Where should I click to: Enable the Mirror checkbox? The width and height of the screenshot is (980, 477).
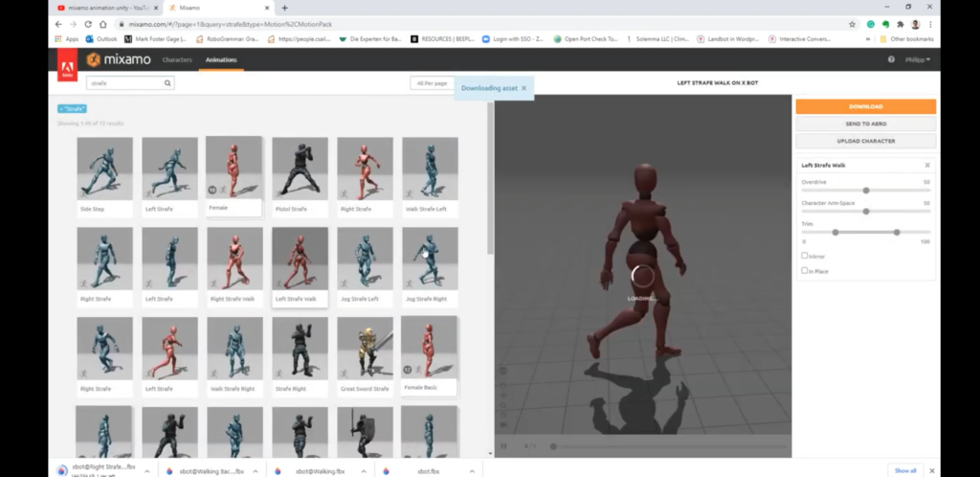click(805, 256)
